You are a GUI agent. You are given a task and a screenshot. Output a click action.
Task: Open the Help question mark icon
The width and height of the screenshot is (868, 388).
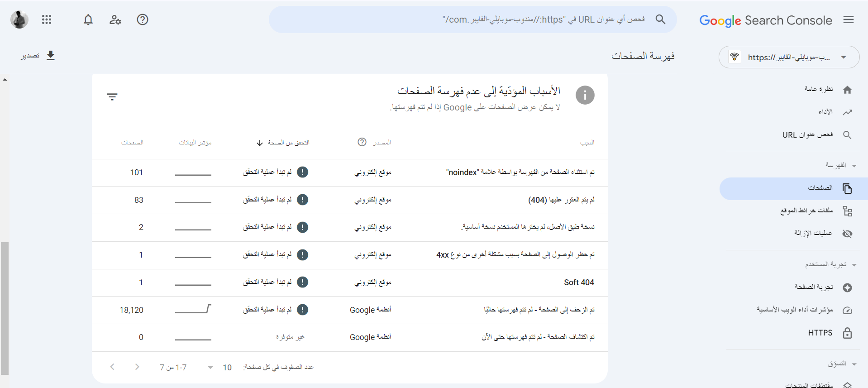pyautogui.click(x=143, y=19)
